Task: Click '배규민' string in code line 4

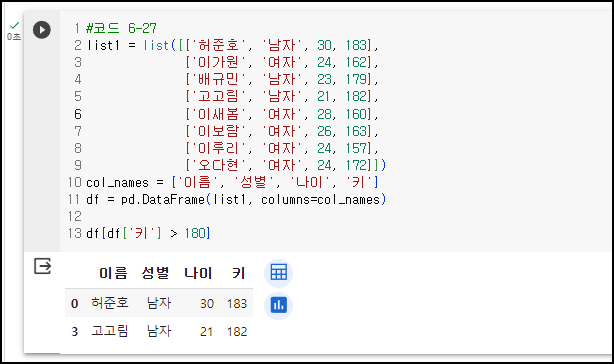Action: pyautogui.click(x=219, y=79)
